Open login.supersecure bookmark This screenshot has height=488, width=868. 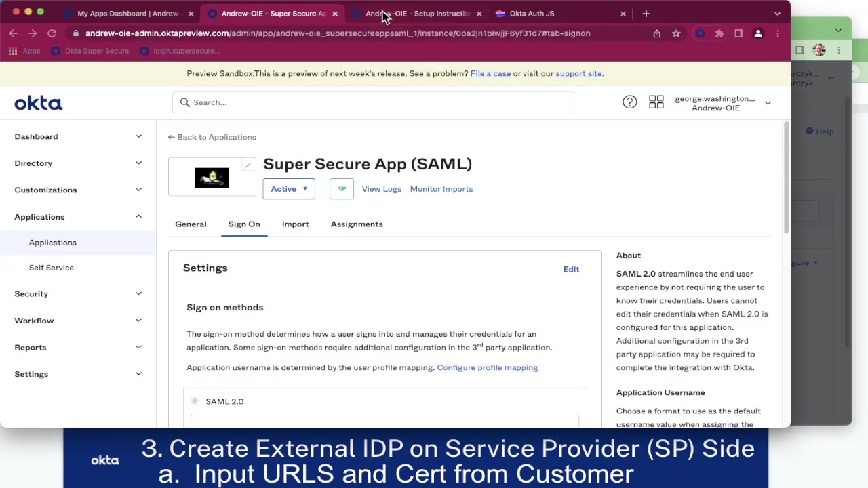180,51
